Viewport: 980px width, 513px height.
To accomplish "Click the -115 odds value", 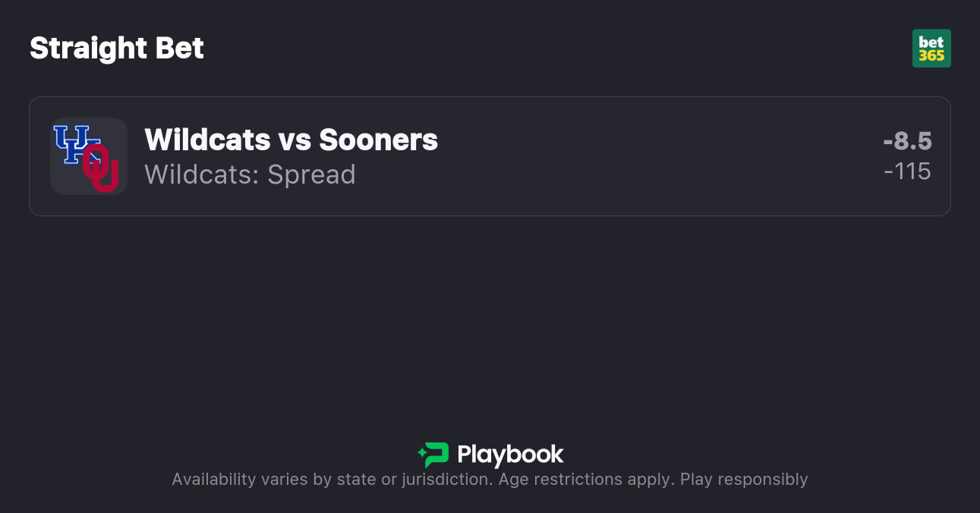I will [907, 172].
